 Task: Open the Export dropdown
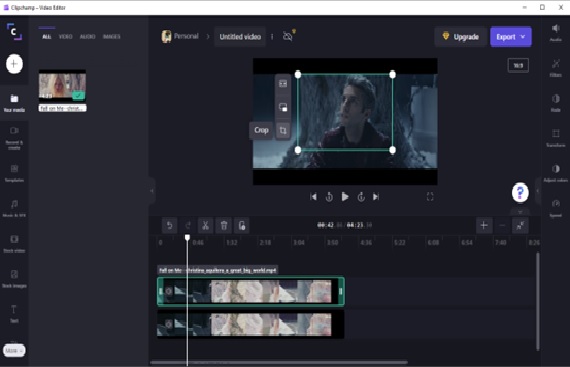(511, 37)
